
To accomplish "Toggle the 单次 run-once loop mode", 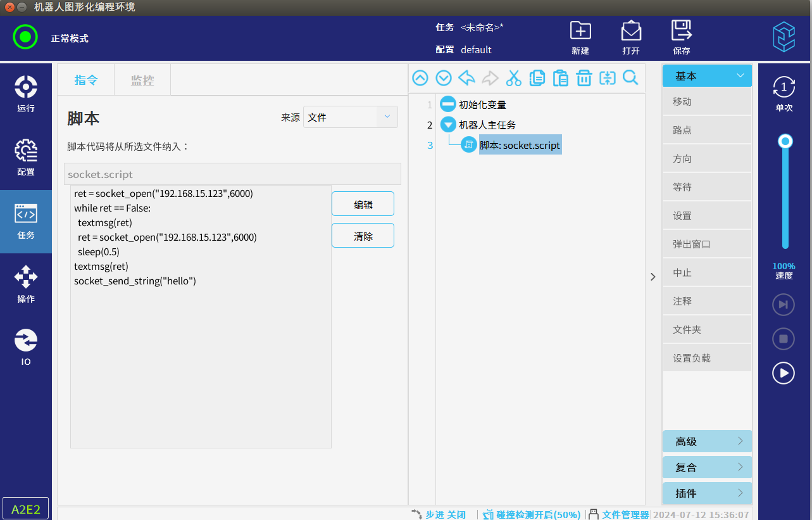I will 784,94.
